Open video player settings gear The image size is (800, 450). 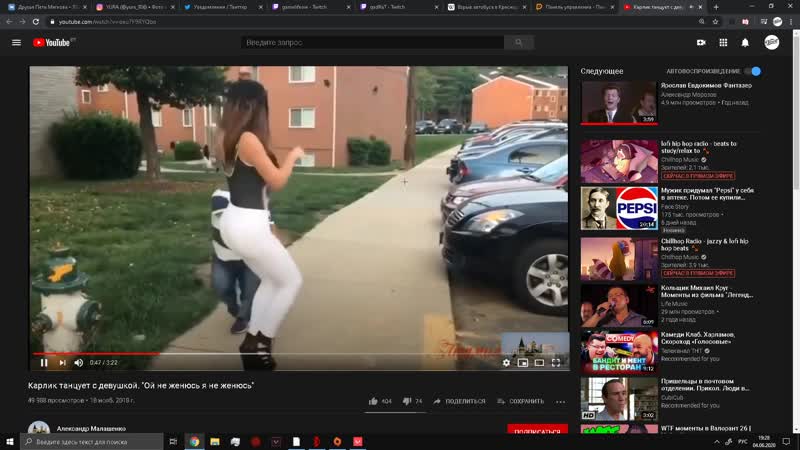pos(506,363)
